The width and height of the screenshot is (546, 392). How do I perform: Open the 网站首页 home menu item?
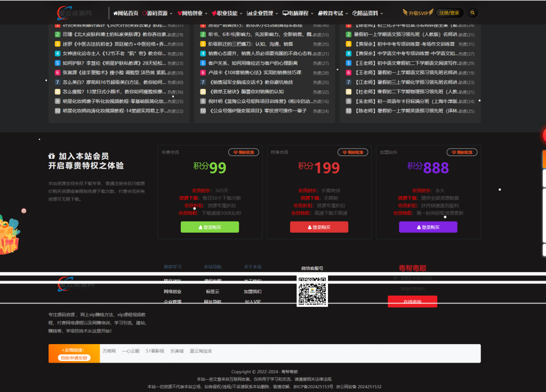click(x=125, y=13)
